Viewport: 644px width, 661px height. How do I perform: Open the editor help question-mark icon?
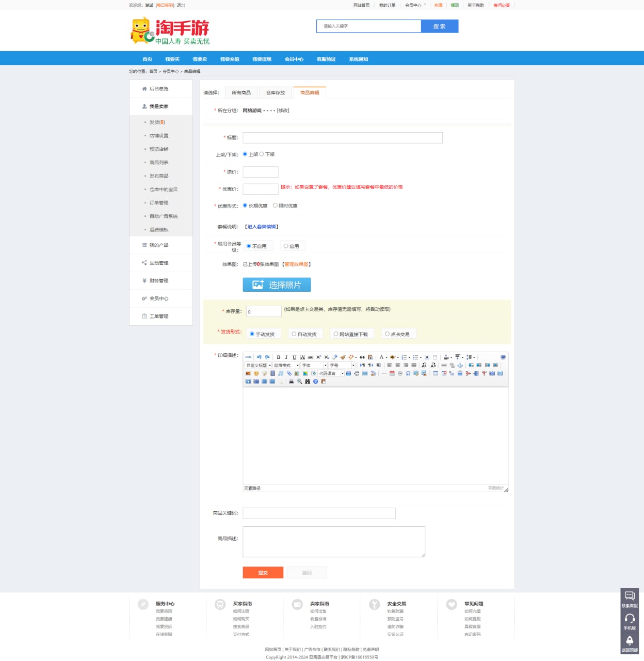click(316, 382)
